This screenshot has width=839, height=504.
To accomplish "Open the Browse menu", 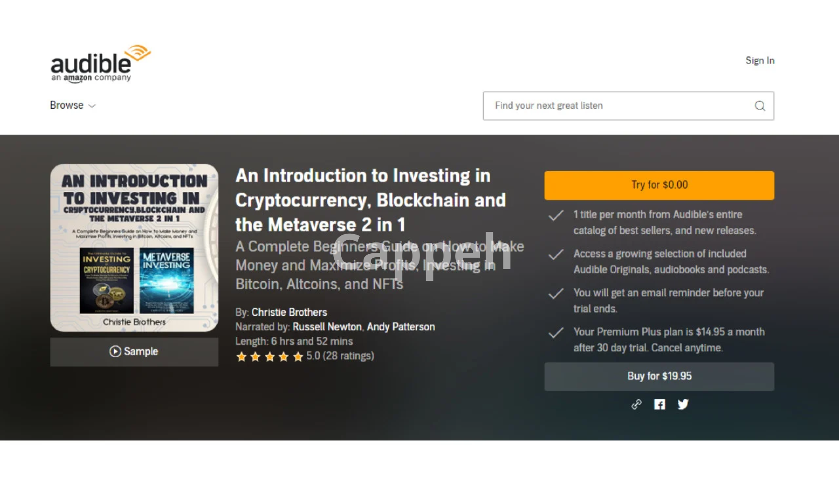I will pyautogui.click(x=73, y=105).
